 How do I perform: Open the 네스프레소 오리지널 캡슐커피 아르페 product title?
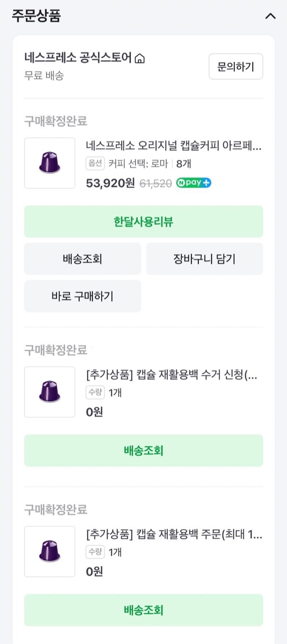point(174,146)
